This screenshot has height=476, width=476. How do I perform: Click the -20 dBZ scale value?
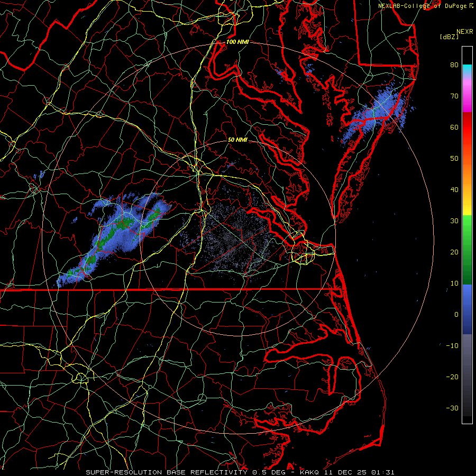452,377
